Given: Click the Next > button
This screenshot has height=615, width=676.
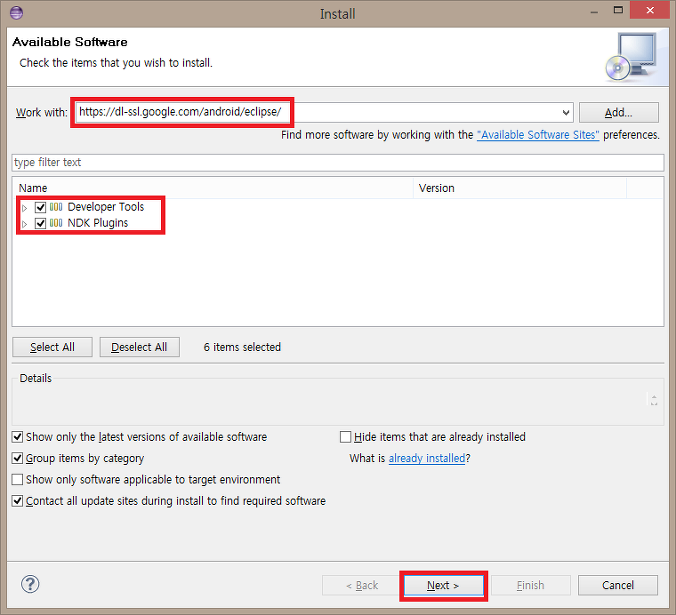Looking at the screenshot, I should point(443,585).
